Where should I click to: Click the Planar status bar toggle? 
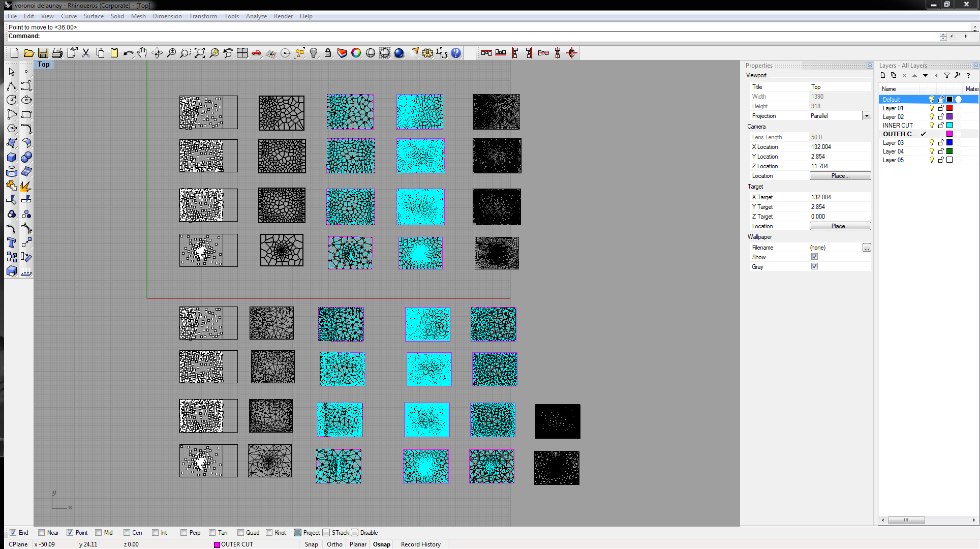click(358, 544)
